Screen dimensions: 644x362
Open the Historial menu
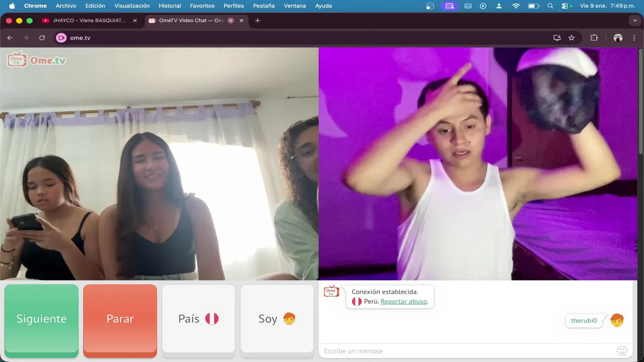click(x=170, y=6)
